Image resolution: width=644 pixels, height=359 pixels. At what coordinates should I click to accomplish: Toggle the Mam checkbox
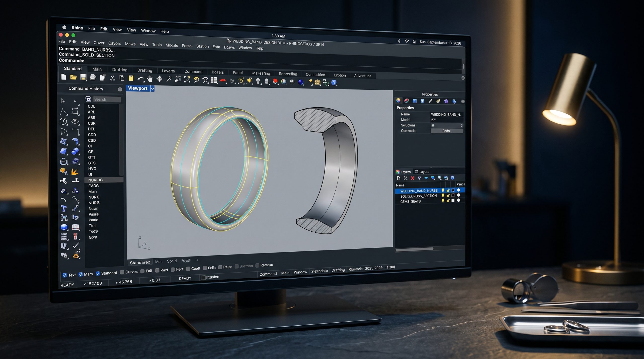pos(81,274)
